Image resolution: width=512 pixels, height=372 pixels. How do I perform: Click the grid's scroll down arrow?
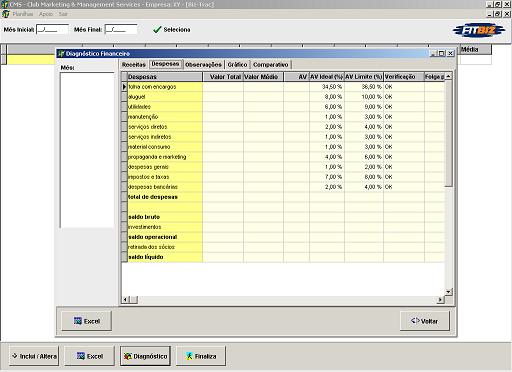coord(448,292)
